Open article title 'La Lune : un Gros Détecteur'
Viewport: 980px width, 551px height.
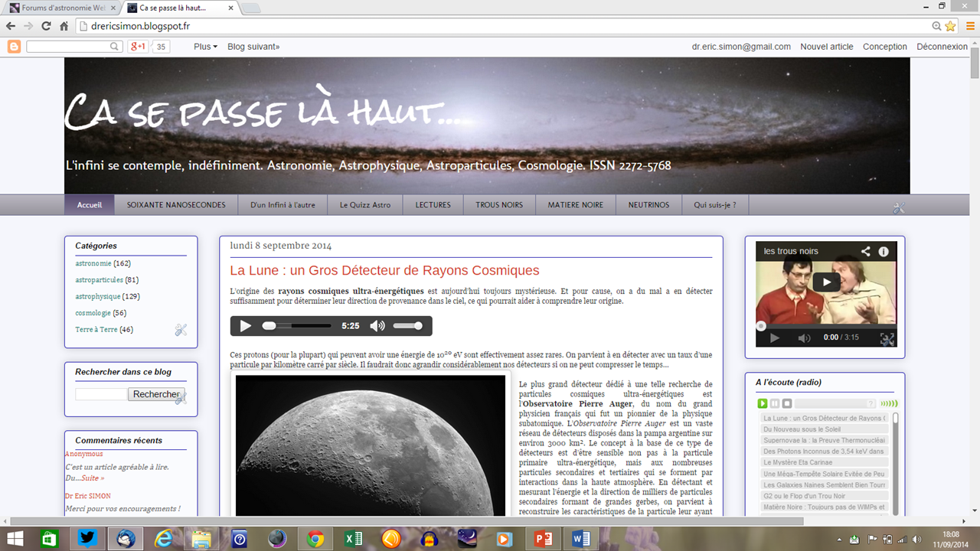[384, 270]
